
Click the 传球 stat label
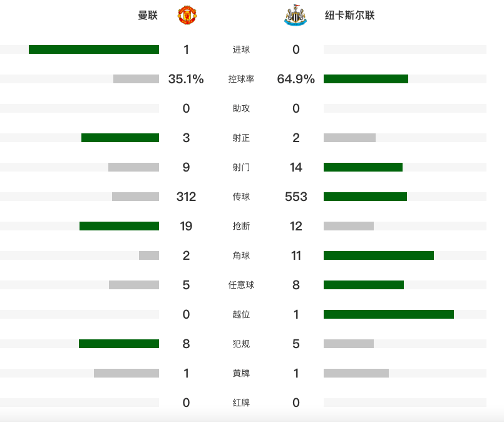pos(241,197)
